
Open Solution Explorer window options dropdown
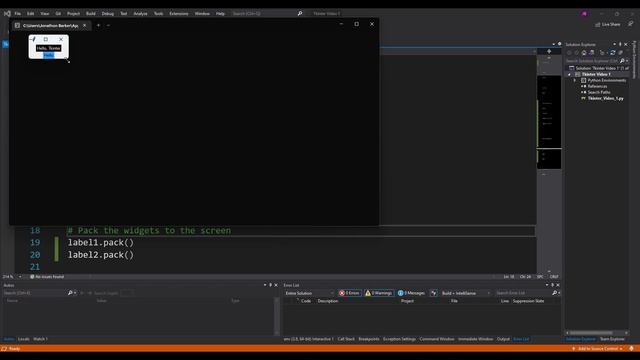[x=614, y=44]
